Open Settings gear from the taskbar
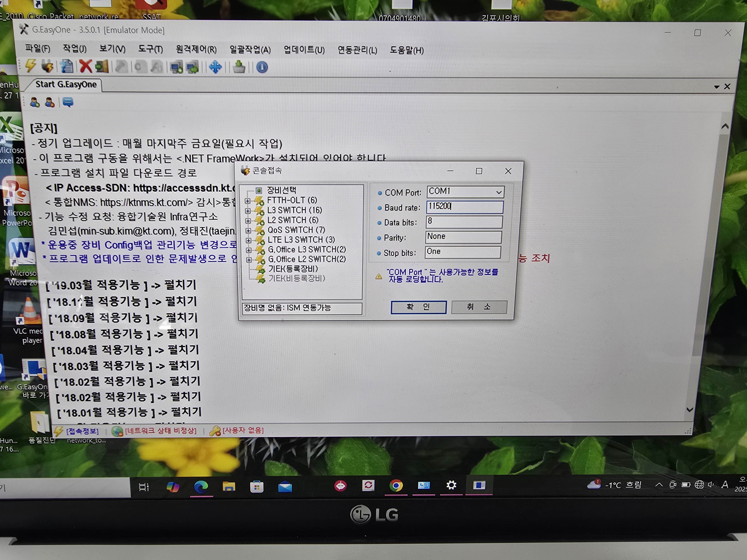Image resolution: width=747 pixels, height=560 pixels. click(451, 485)
